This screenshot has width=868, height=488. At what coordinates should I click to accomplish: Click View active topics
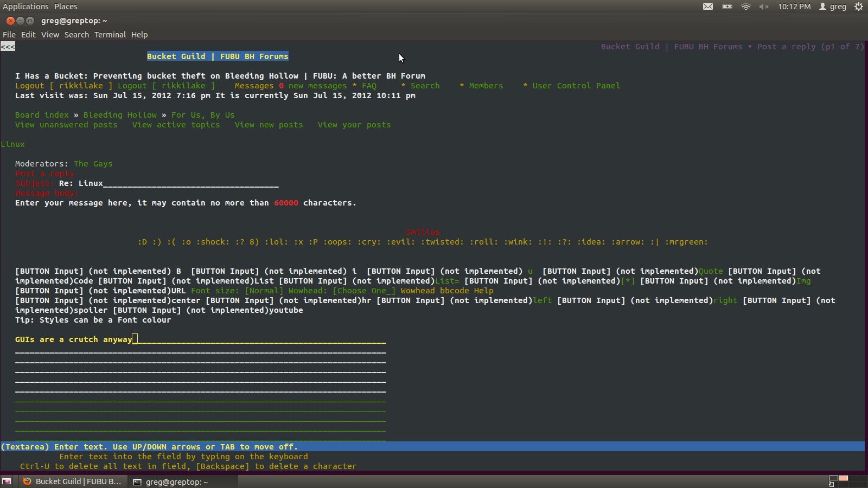click(176, 125)
